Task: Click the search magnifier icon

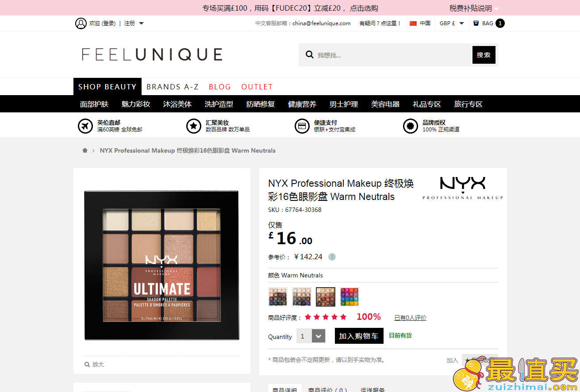Action: pos(310,55)
